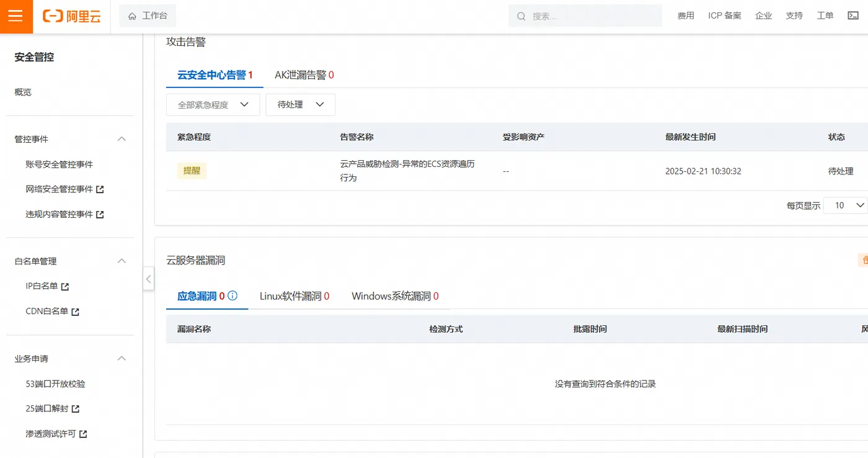The width and height of the screenshot is (868, 458).
Task: Click the 检测方式 column header
Action: coord(446,329)
